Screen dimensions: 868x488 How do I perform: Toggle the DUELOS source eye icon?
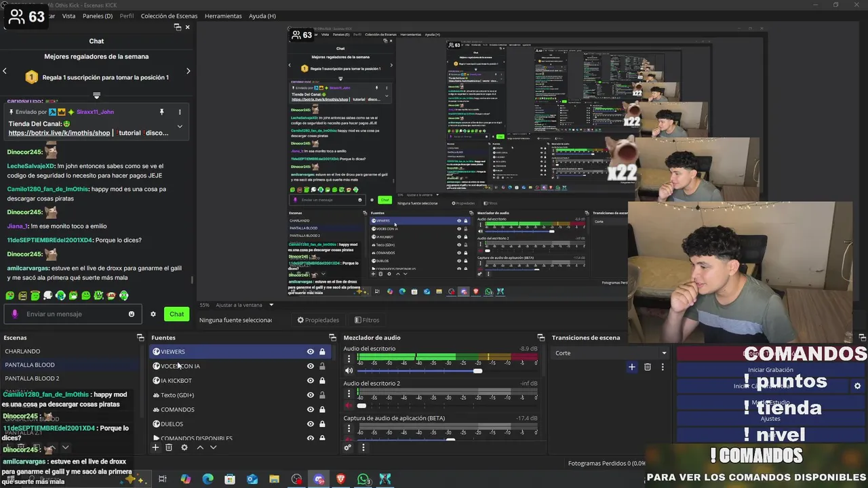pyautogui.click(x=311, y=424)
